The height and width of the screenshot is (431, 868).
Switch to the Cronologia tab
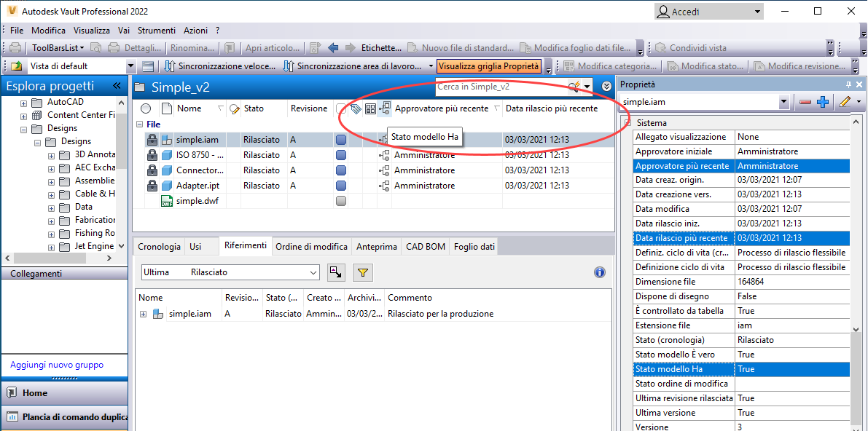159,247
